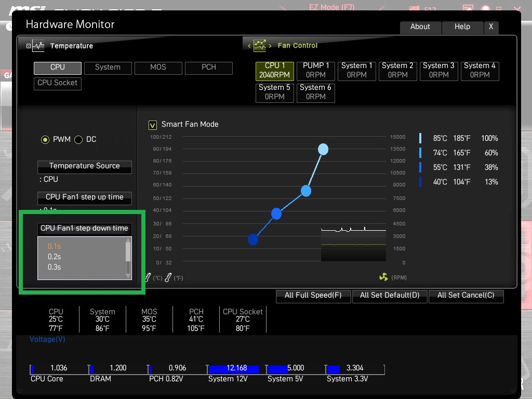Open CPU Fan1 step up time selector

(x=85, y=198)
